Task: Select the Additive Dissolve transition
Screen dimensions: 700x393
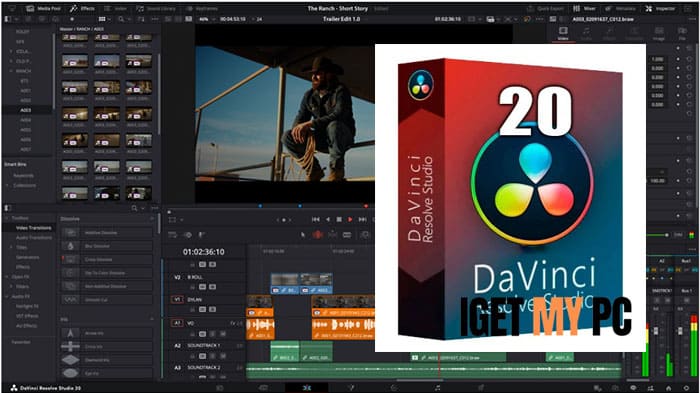Action: [107, 233]
